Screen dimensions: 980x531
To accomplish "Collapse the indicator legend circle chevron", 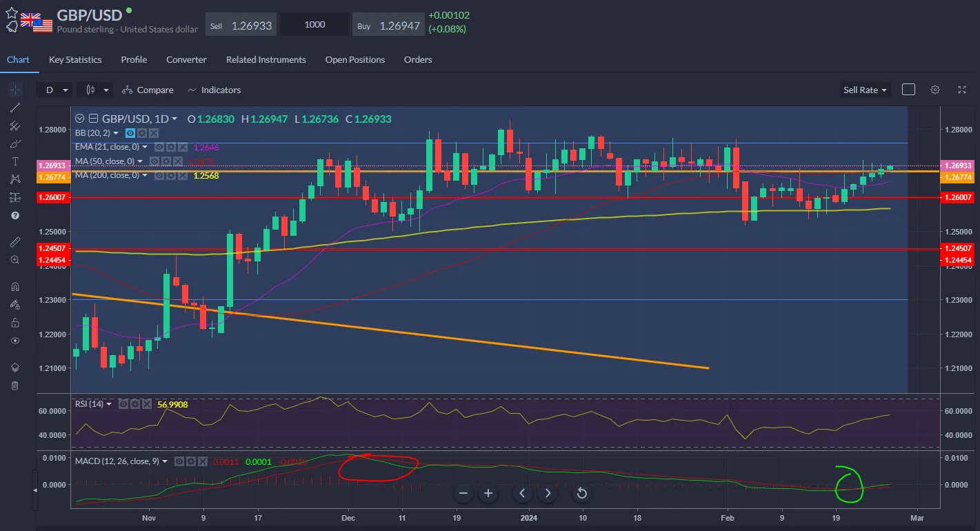I will (80, 119).
